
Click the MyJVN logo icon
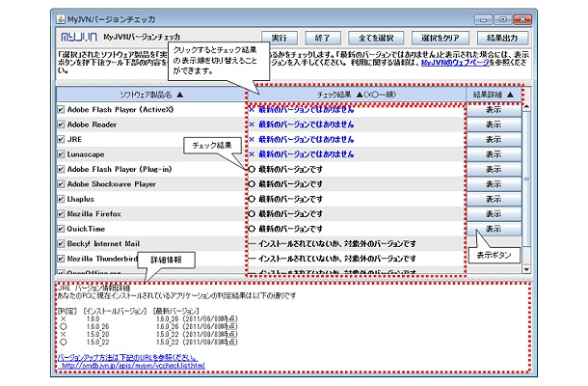pyautogui.click(x=79, y=38)
